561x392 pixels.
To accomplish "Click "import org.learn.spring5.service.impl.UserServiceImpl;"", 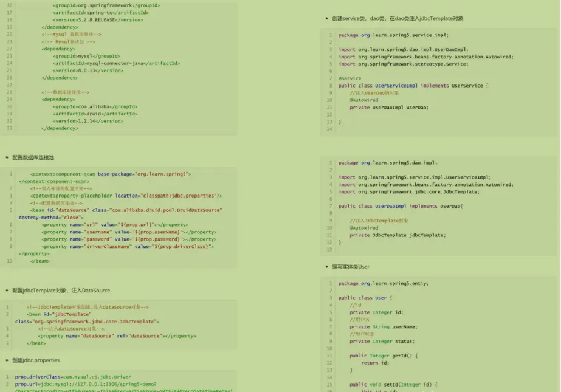I will pyautogui.click(x=415, y=177).
